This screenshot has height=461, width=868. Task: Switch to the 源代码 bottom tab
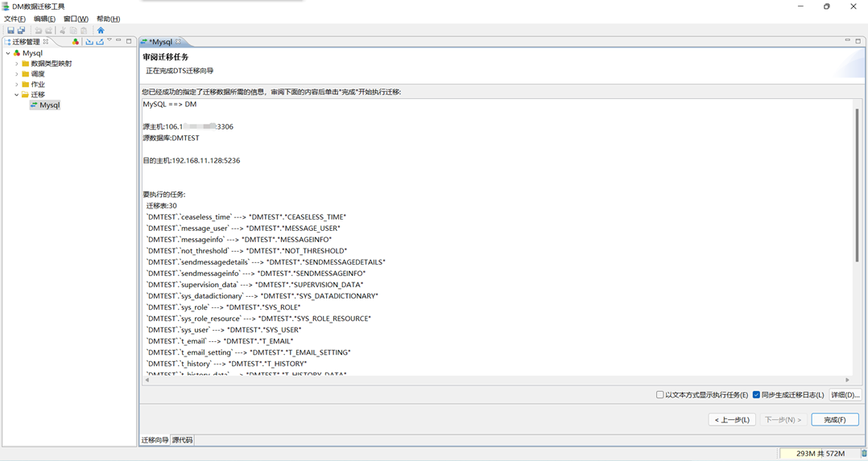[182, 440]
